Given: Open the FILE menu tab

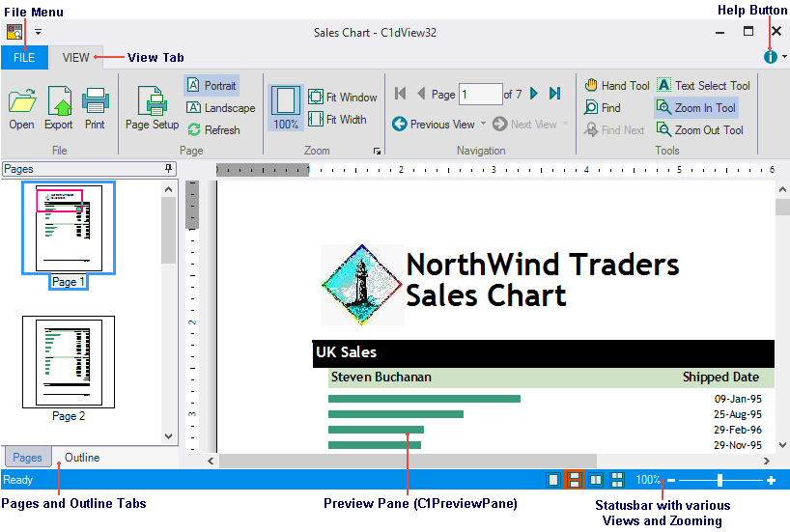Looking at the screenshot, I should pos(24,57).
